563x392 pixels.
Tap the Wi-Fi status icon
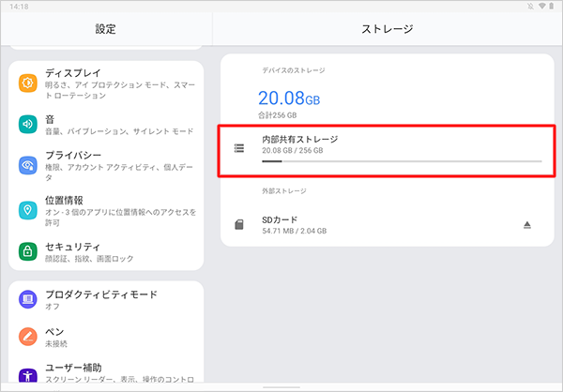(x=542, y=7)
